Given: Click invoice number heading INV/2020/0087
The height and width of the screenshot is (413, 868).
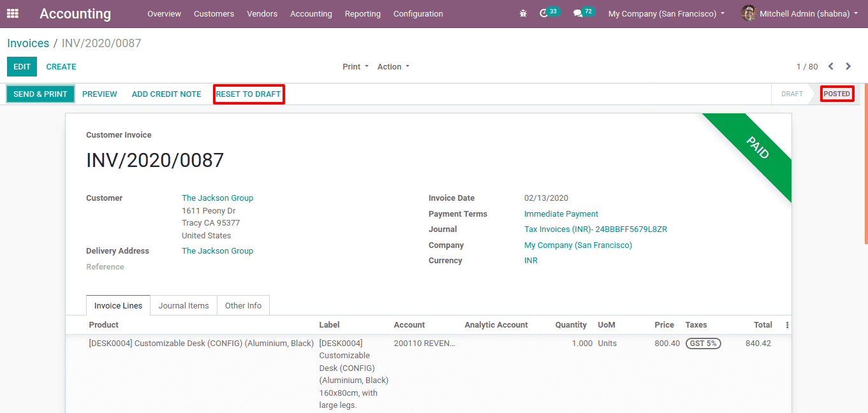Looking at the screenshot, I should point(155,160).
